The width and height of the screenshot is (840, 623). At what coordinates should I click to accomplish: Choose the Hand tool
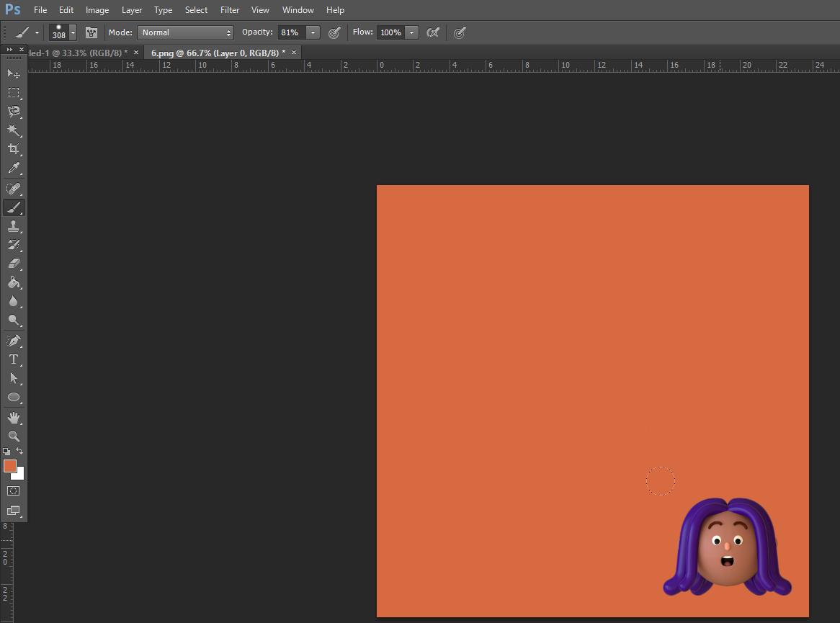point(13,418)
